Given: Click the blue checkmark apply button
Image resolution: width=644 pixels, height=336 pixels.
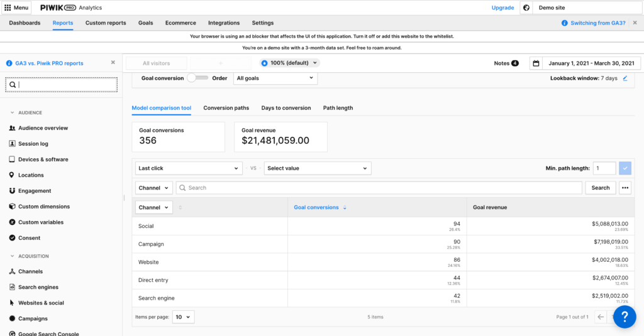Looking at the screenshot, I should tap(625, 168).
